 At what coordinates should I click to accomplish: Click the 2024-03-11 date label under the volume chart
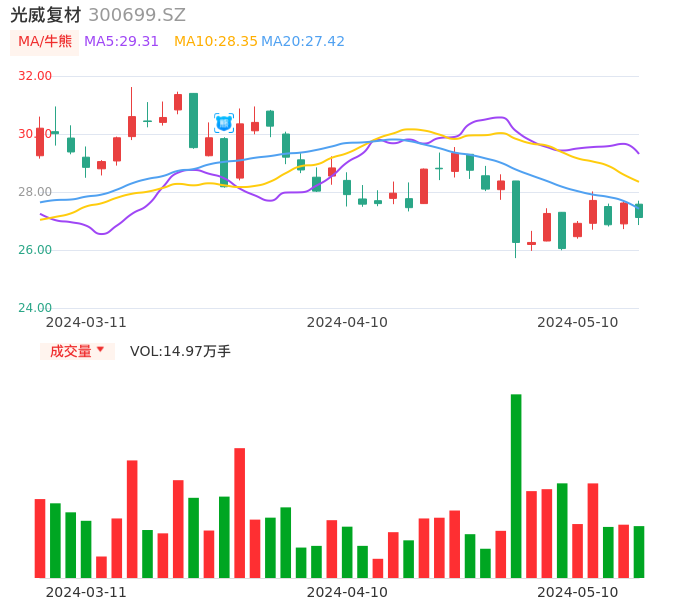pos(86,592)
